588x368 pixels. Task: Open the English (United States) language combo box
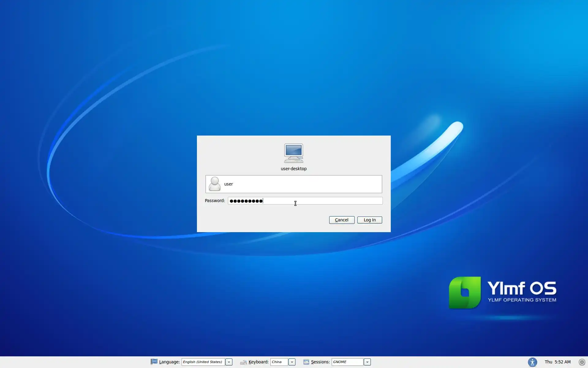pyautogui.click(x=203, y=362)
